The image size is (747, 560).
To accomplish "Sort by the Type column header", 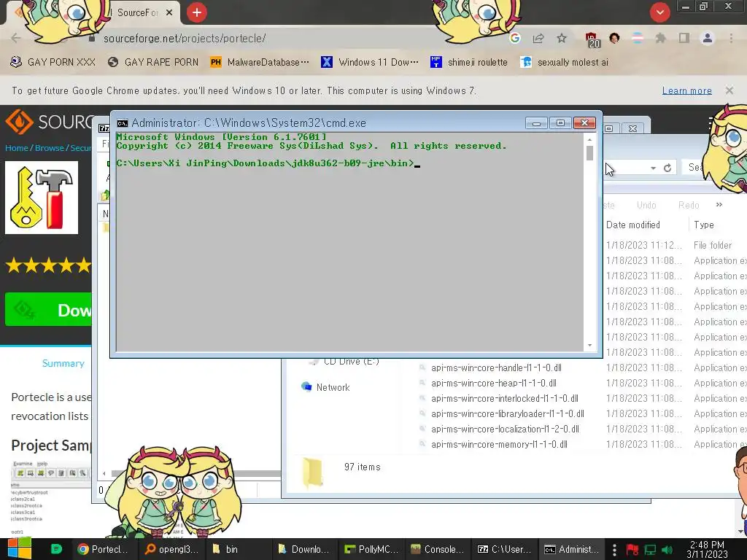I will pyautogui.click(x=704, y=225).
